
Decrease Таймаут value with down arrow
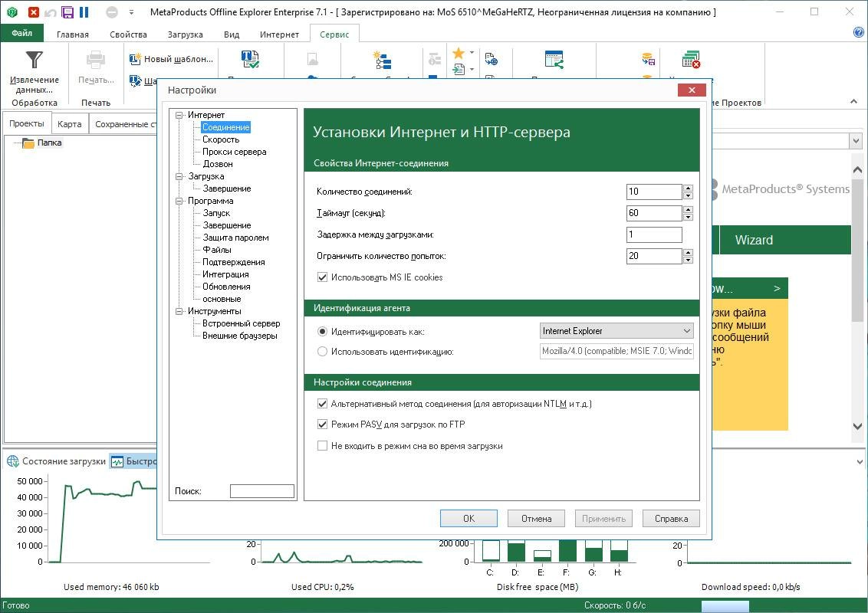tap(688, 217)
